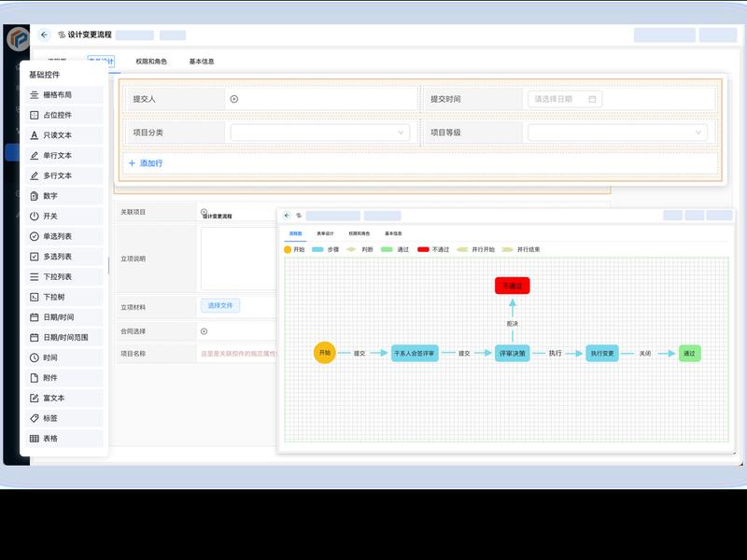Select the 多选列表 checkbox list control
This screenshot has height=560, width=747.
click(63, 257)
